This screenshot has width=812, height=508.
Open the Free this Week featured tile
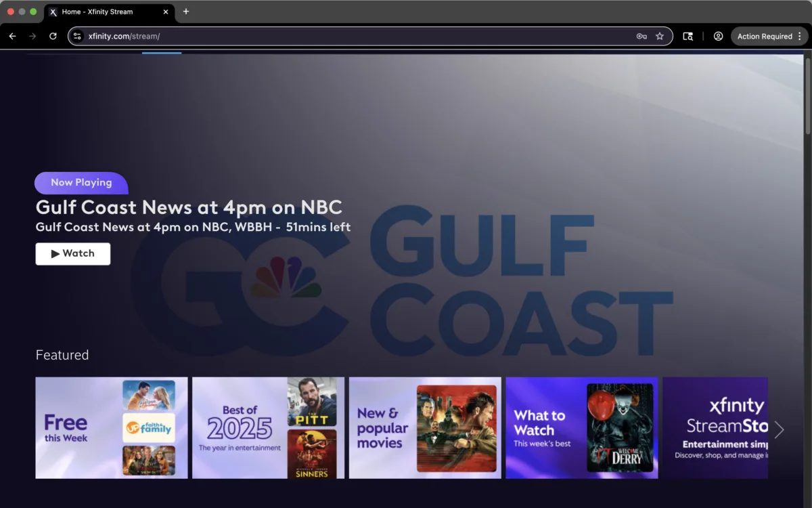112,428
